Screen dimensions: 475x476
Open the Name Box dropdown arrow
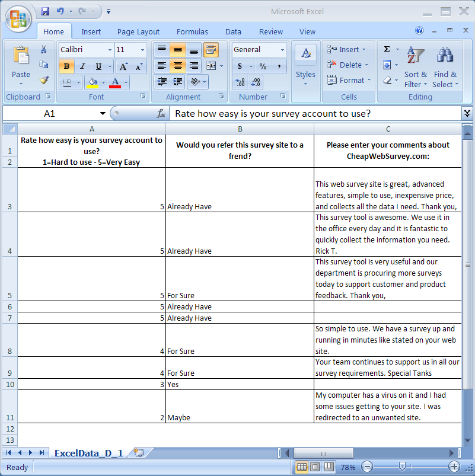click(x=103, y=113)
